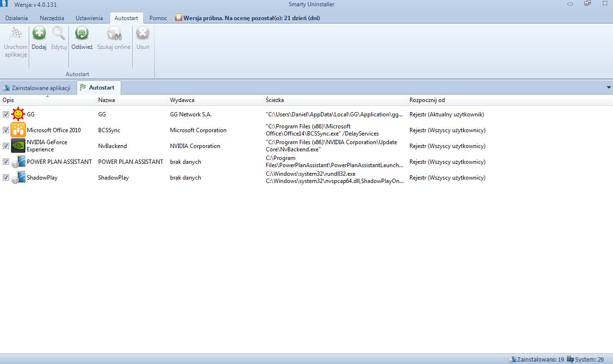Viewport: 613px width, 364px height.
Task: Sort by the Nazwa column header
Action: click(132, 100)
